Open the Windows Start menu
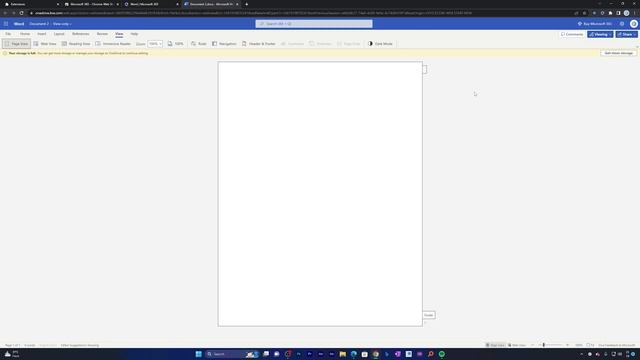Image resolution: width=640 pixels, height=360 pixels. pos(198,354)
